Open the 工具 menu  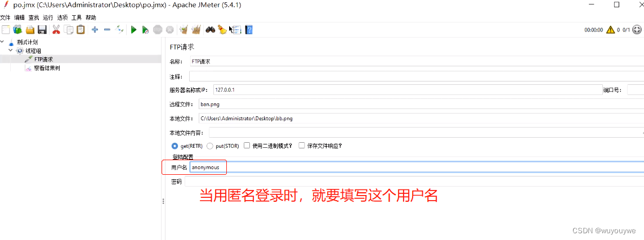point(77,17)
